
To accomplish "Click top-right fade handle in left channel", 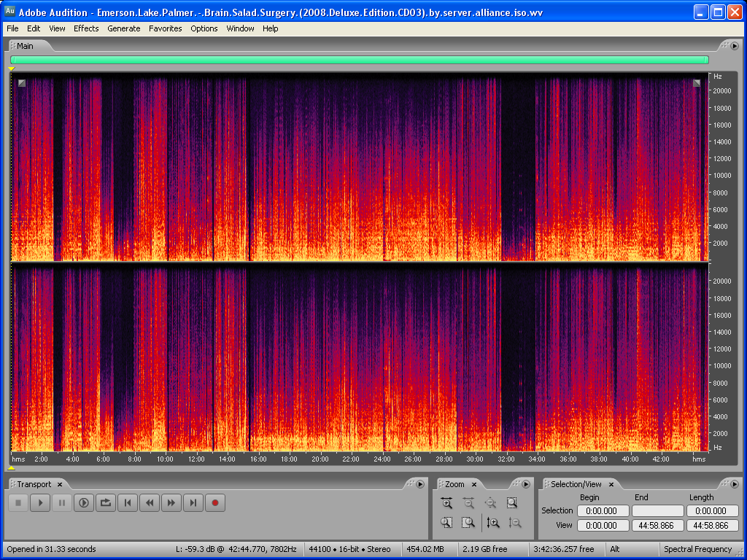I will tap(697, 83).
